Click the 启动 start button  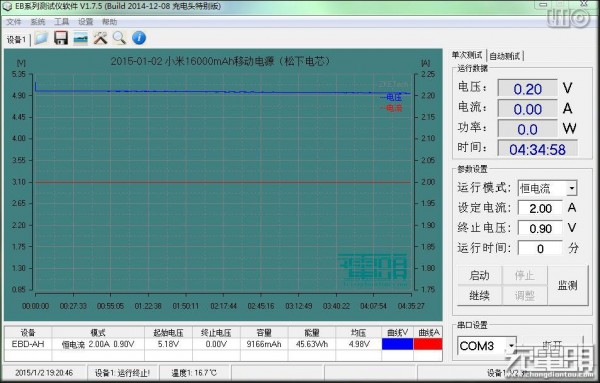[x=479, y=275]
